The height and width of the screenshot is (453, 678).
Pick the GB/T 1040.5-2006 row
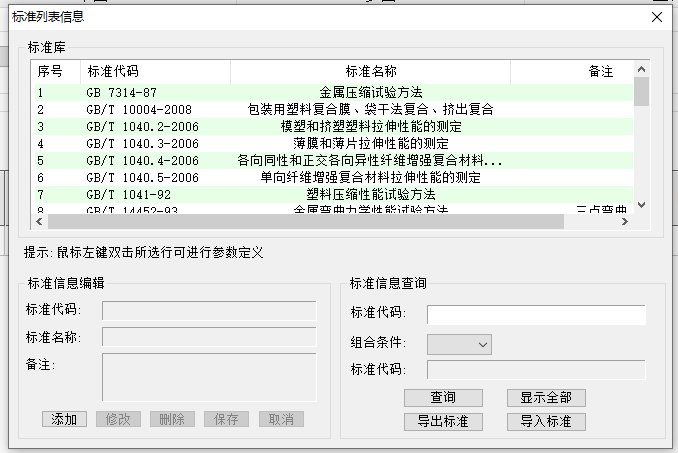[x=330, y=178]
